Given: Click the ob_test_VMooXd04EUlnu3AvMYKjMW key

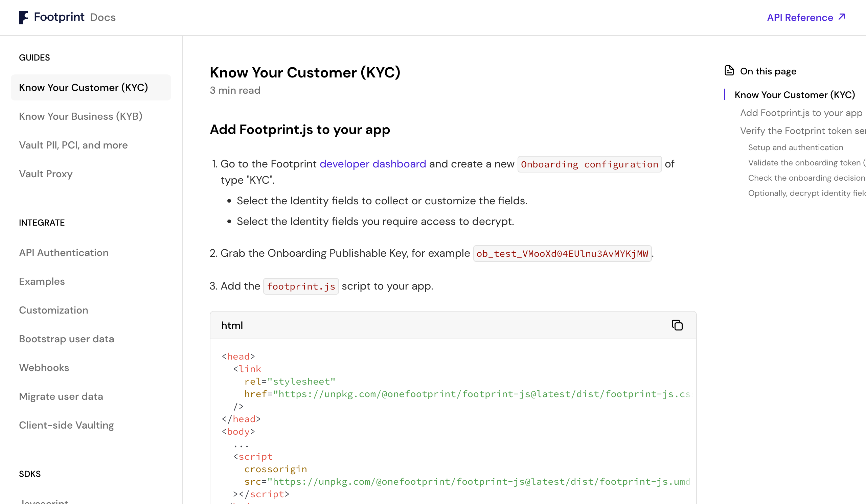Looking at the screenshot, I should (x=562, y=254).
